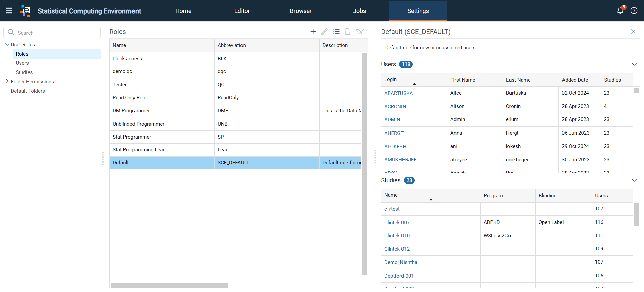Open the notifications bell

[620, 10]
